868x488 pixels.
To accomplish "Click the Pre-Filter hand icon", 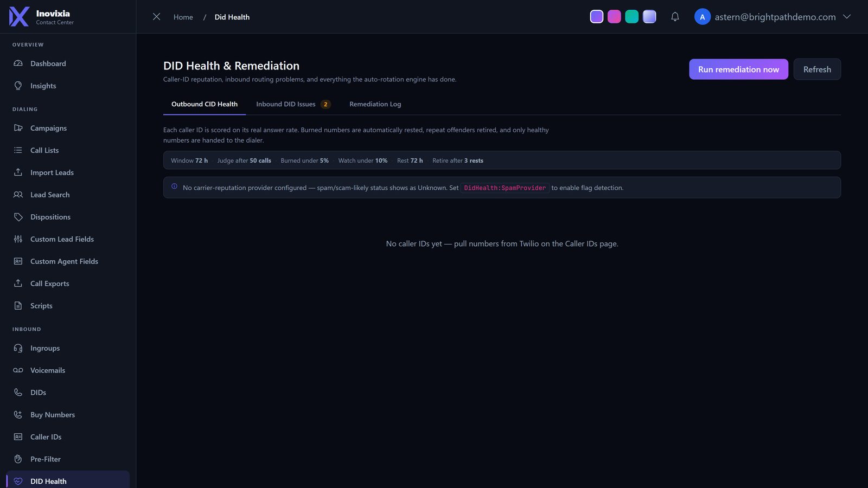I will [18, 459].
